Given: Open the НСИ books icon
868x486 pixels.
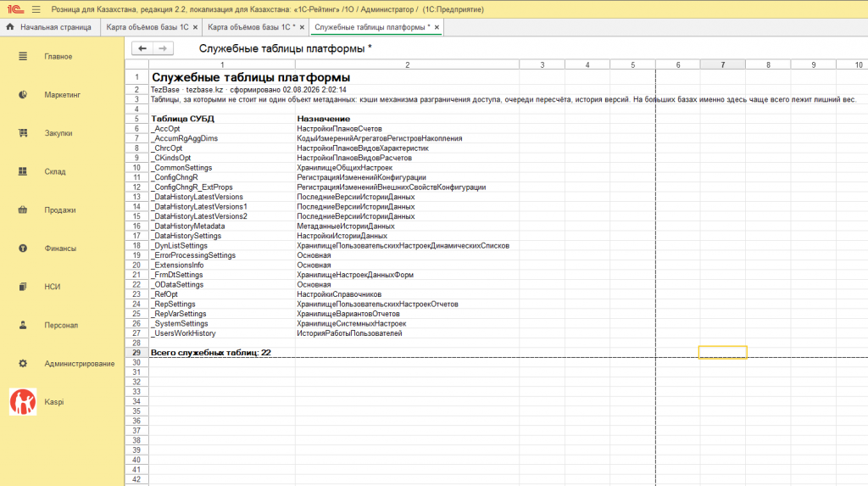Looking at the screenshot, I should tap(23, 287).
